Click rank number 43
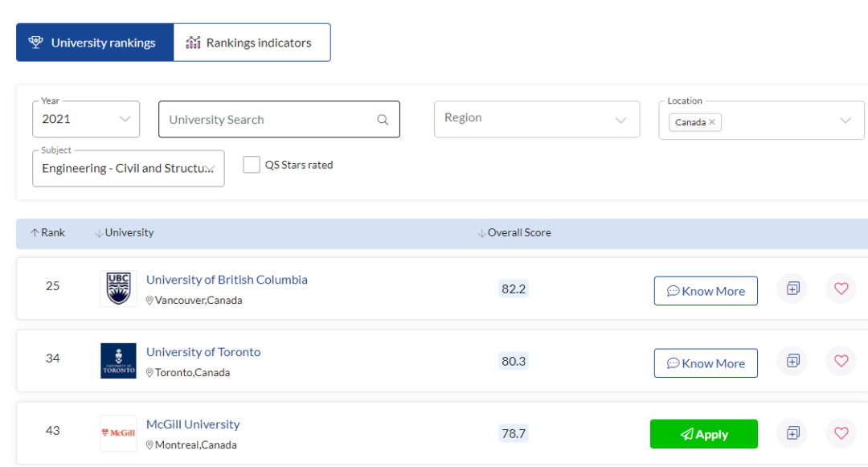 (52, 431)
